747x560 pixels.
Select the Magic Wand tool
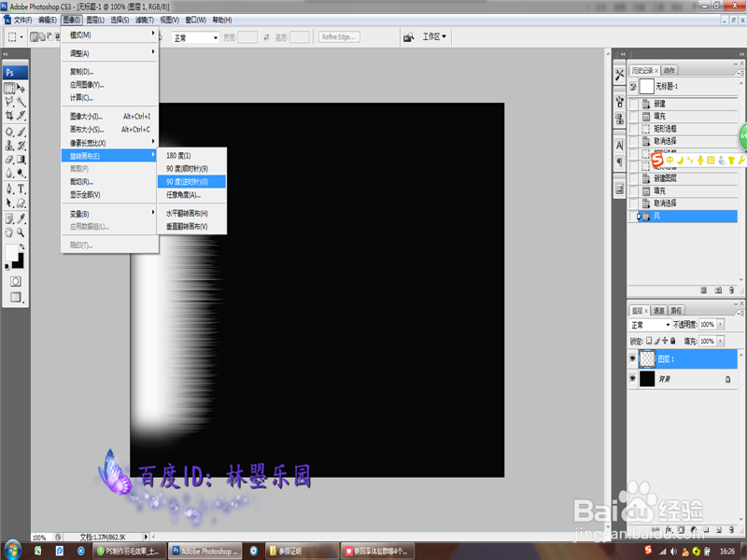(21, 102)
